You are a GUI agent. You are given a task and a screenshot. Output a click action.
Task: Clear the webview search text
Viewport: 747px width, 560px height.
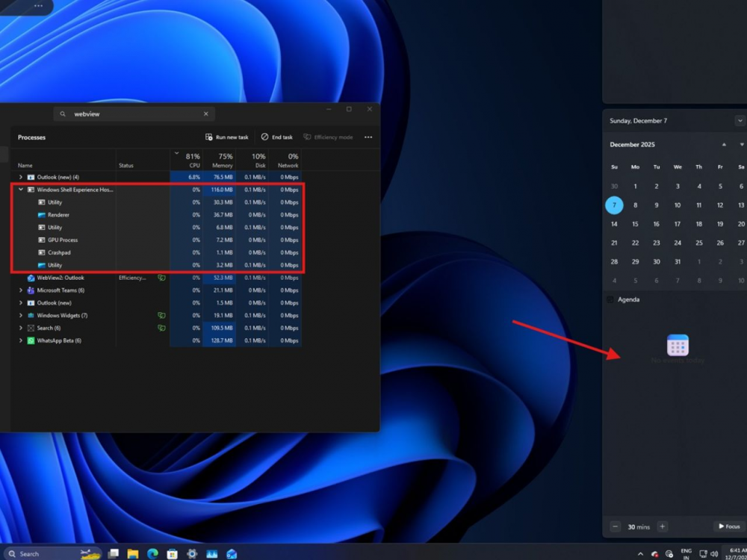point(206,114)
